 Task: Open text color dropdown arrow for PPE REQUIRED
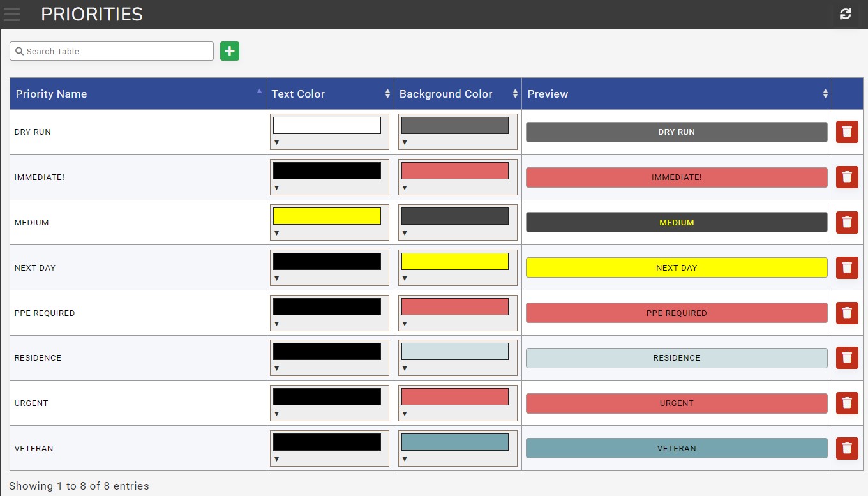277,324
